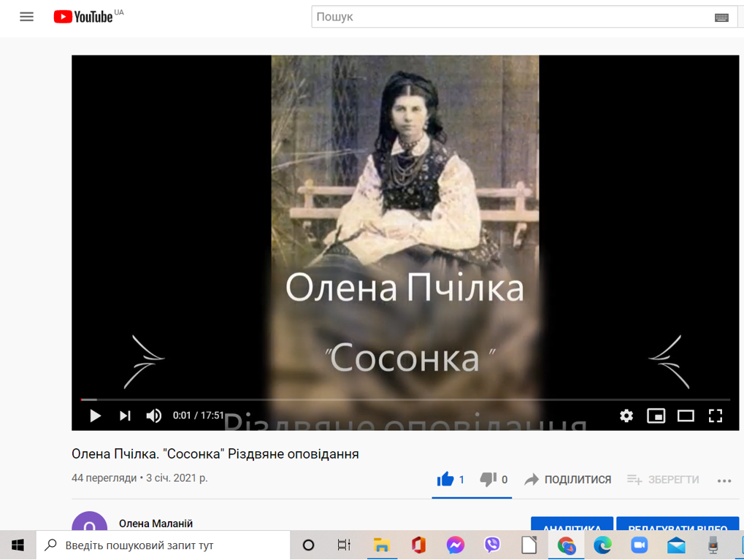The height and width of the screenshot is (560, 744).
Task: Open the player settings gear
Action: point(626,415)
